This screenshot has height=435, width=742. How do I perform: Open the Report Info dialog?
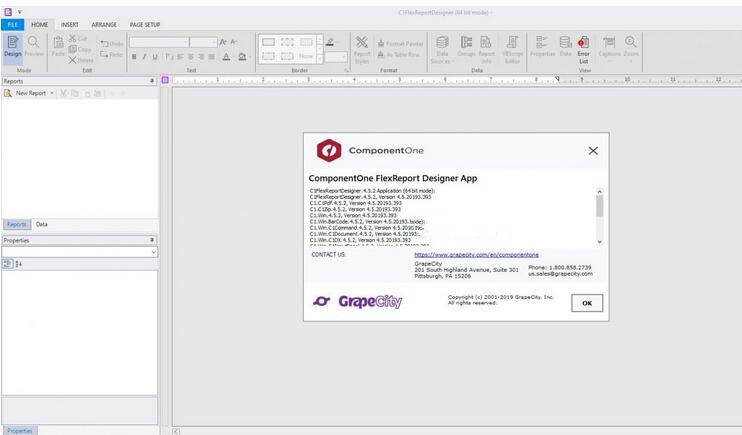[486, 49]
